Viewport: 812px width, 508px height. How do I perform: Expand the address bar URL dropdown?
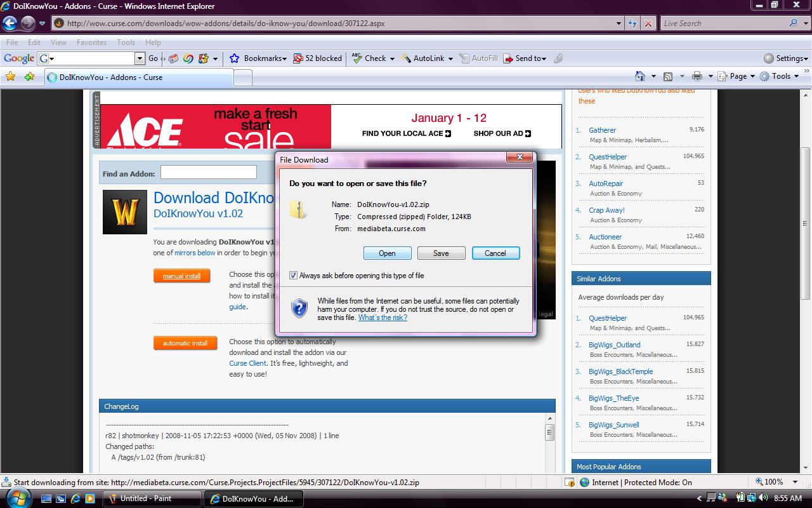tap(619, 23)
